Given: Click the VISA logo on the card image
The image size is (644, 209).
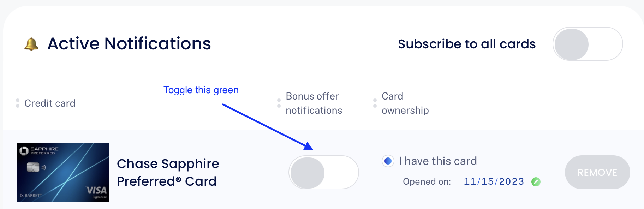Looking at the screenshot, I should [x=96, y=191].
